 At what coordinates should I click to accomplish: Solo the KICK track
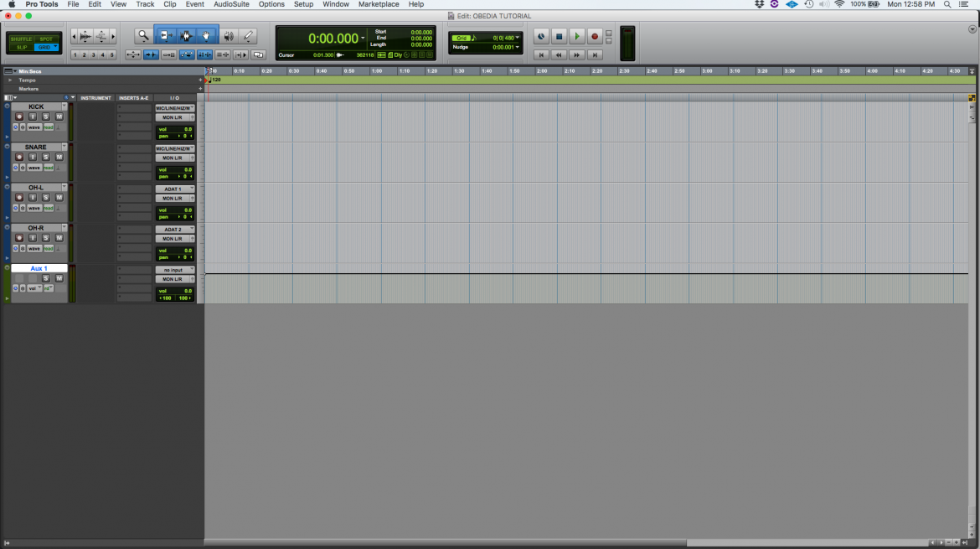pyautogui.click(x=46, y=117)
